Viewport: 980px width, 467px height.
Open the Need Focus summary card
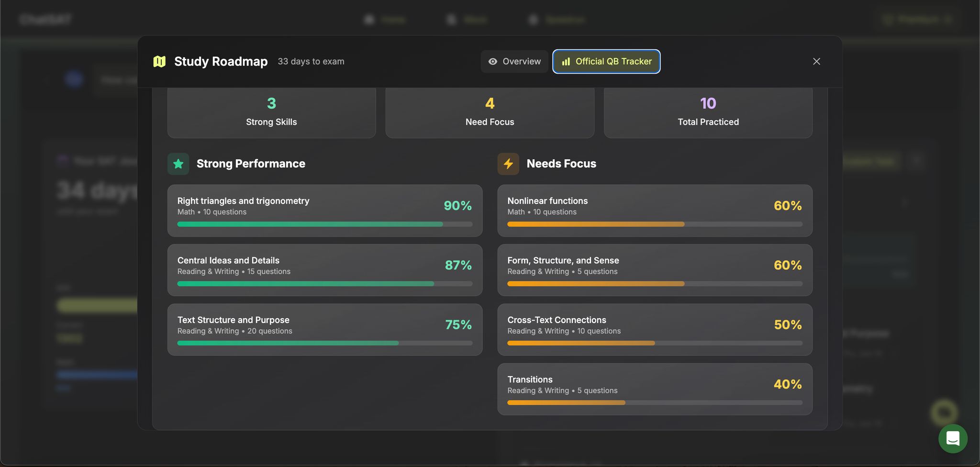pyautogui.click(x=490, y=112)
